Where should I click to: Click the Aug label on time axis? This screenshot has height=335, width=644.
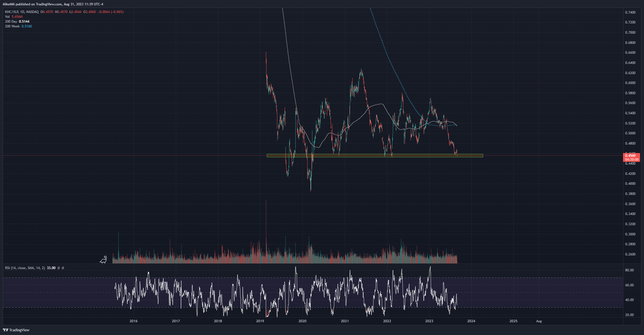tap(539, 321)
